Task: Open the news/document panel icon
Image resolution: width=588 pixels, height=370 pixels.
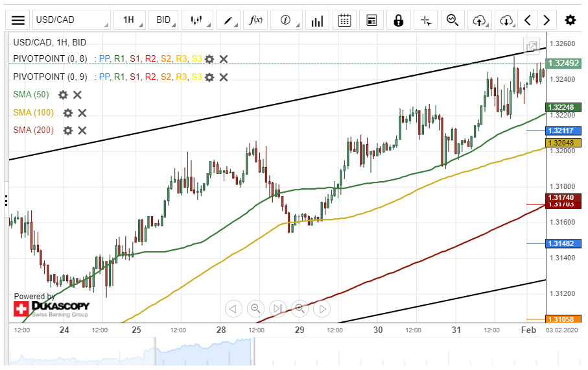Action: coord(371,20)
